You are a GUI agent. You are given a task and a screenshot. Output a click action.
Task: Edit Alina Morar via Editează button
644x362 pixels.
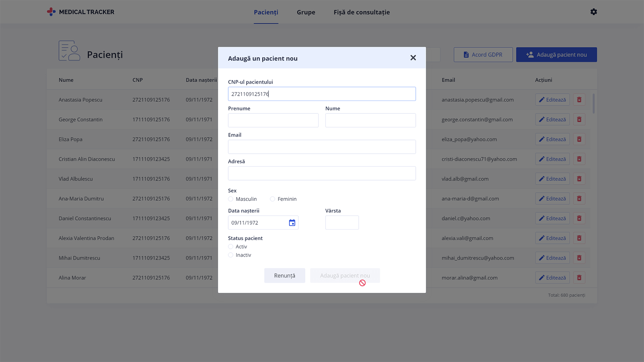[552, 278]
